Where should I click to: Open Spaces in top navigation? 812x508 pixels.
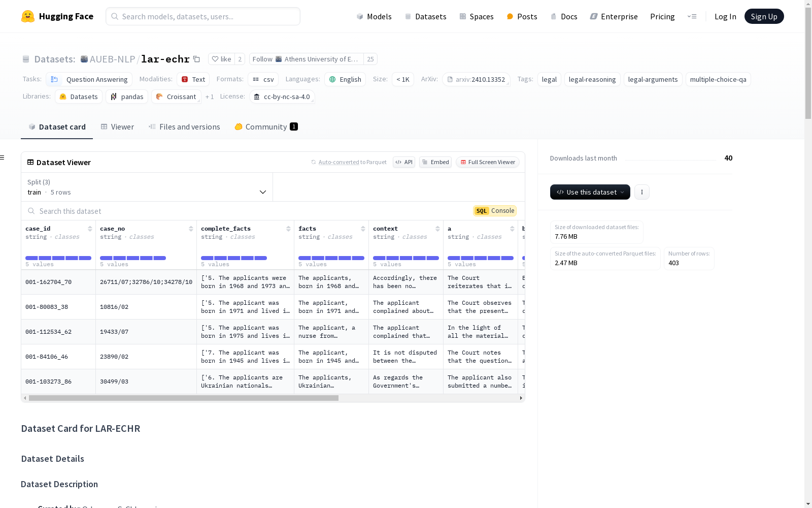[x=476, y=16]
